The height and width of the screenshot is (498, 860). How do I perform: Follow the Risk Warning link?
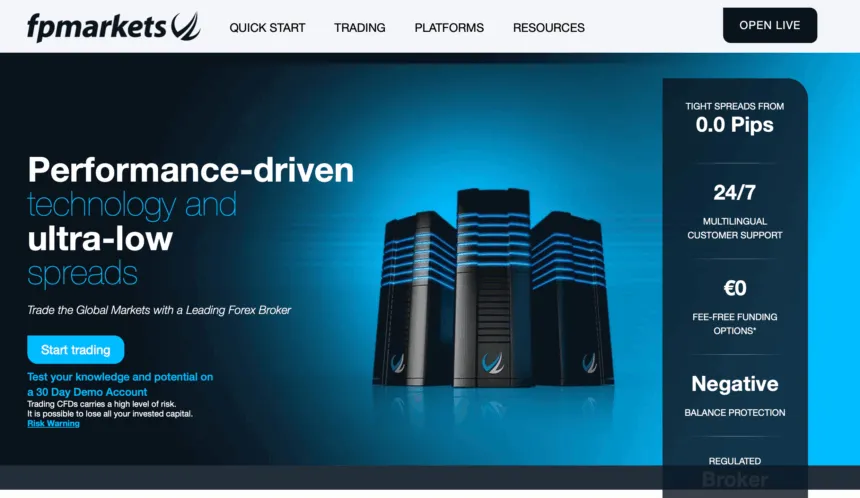tap(53, 423)
